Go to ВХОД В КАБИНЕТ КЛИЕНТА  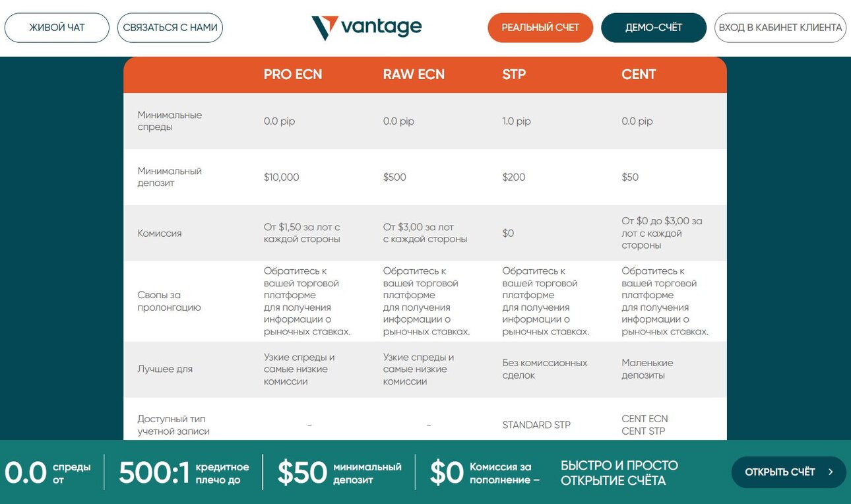780,28
